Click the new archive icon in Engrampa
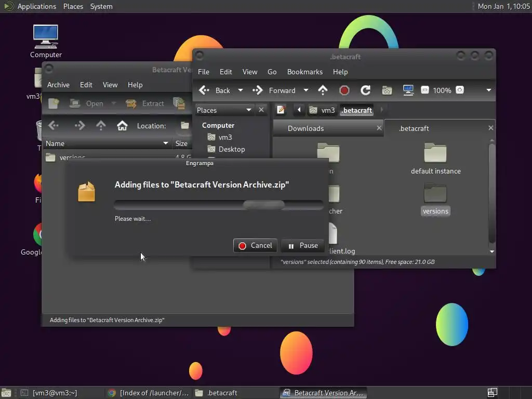Screen dimensions: 532x399 [54, 103]
